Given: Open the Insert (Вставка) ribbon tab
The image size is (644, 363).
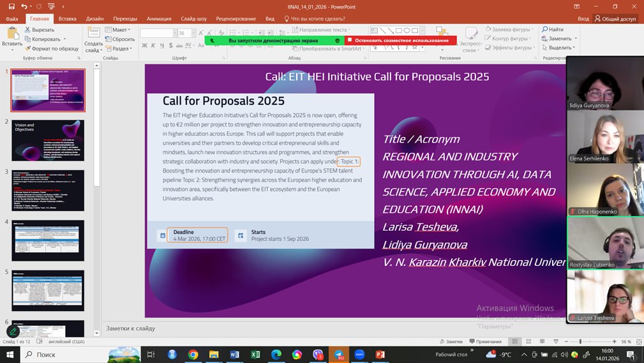Looking at the screenshot, I should 68,19.
